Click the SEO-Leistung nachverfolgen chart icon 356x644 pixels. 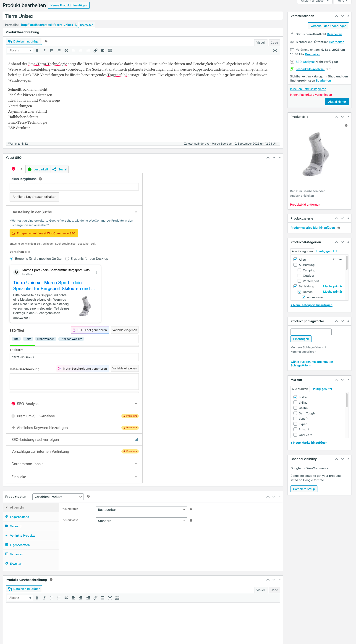coord(136,440)
